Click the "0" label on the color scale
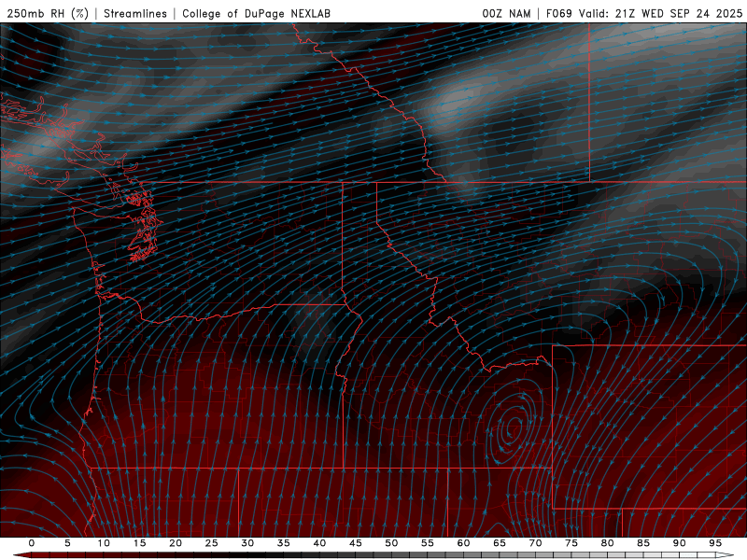The image size is (747, 560). pos(32,543)
